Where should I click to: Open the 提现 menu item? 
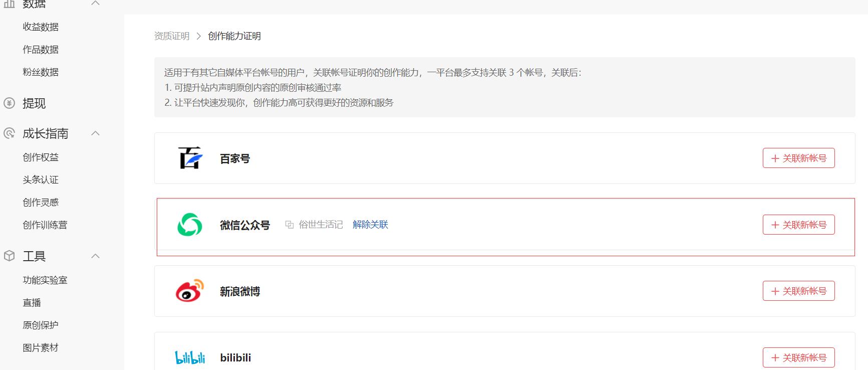pyautogui.click(x=34, y=103)
